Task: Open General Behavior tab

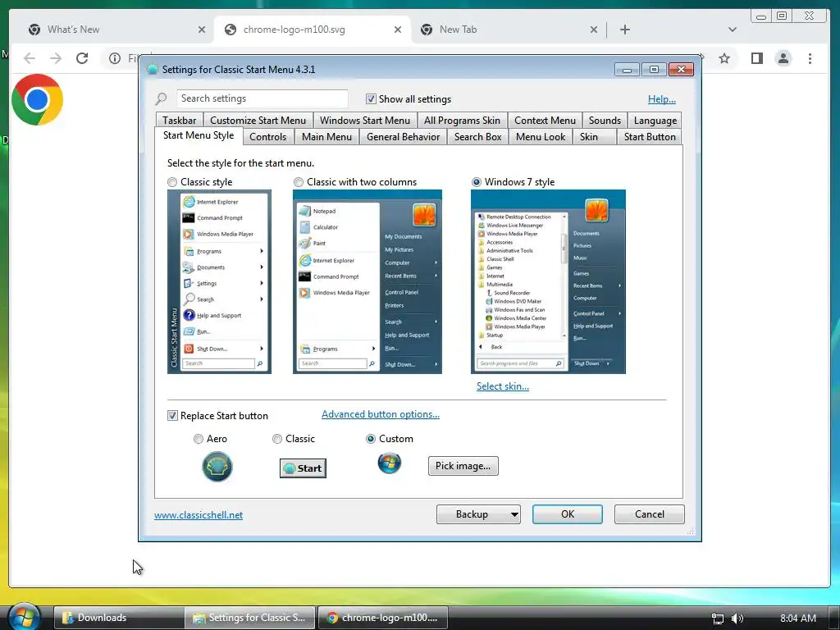Action: pos(403,137)
